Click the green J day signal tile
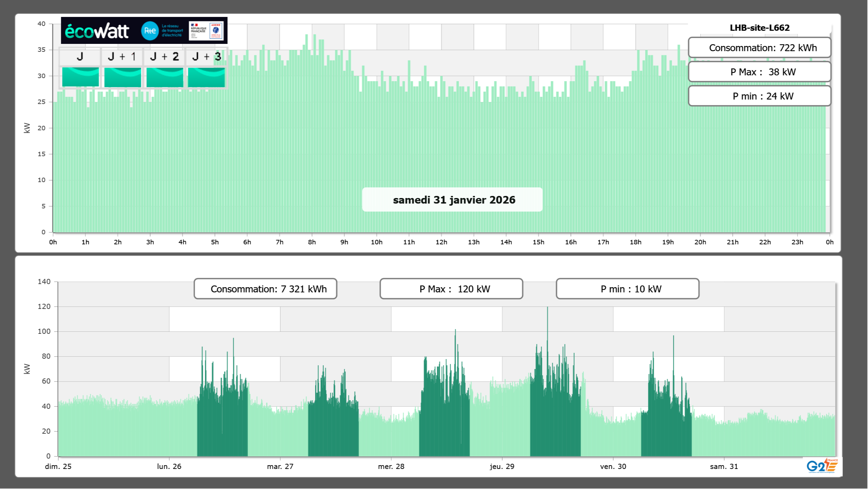The height and width of the screenshot is (489, 868). (x=80, y=77)
